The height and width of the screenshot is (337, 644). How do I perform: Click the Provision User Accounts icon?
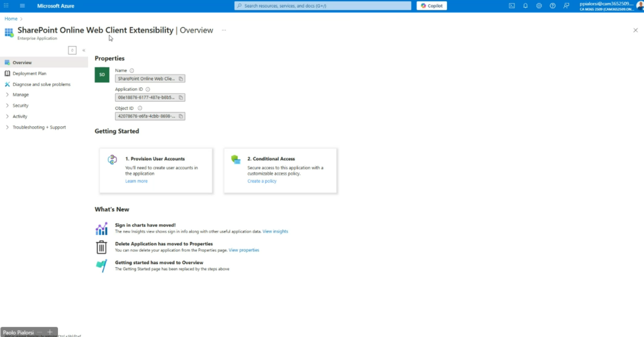(112, 160)
